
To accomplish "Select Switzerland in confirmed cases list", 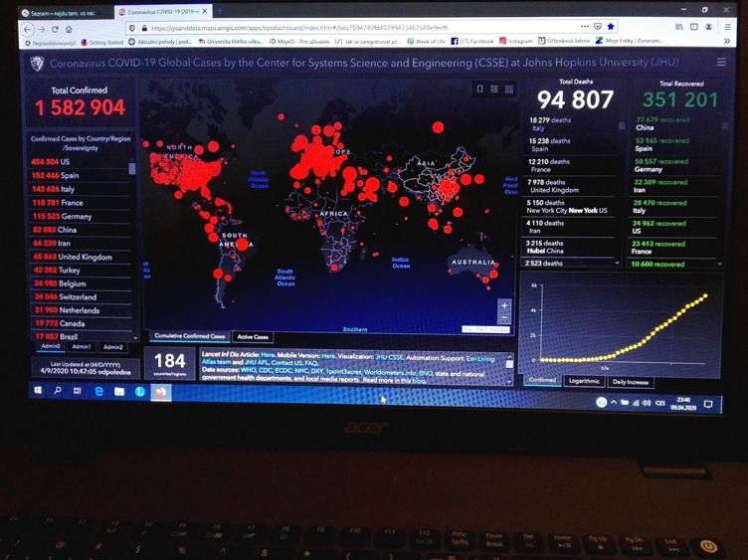I will point(81,296).
